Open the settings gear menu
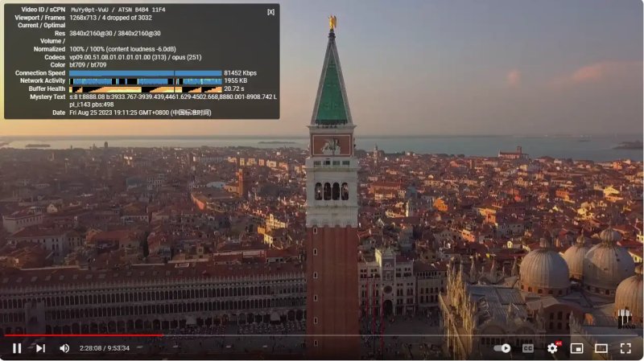 [x=553, y=348]
